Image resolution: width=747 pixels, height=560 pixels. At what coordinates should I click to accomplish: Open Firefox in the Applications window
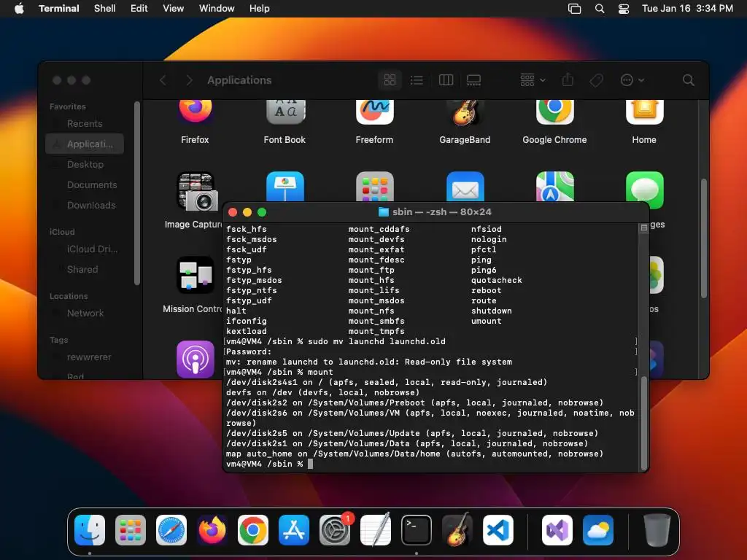(x=196, y=112)
